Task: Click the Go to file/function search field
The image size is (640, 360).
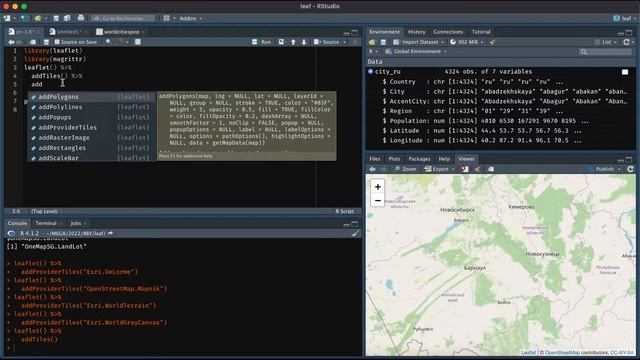Action: point(123,18)
